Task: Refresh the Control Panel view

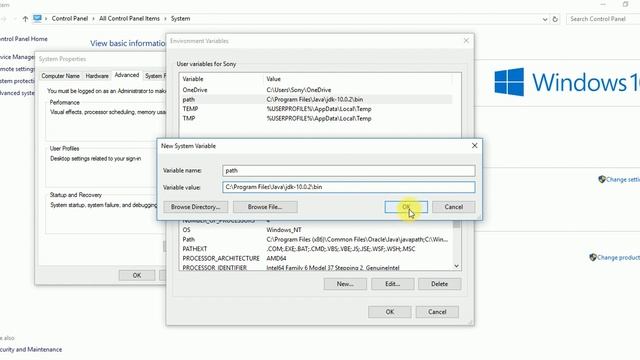Action: tap(555, 19)
